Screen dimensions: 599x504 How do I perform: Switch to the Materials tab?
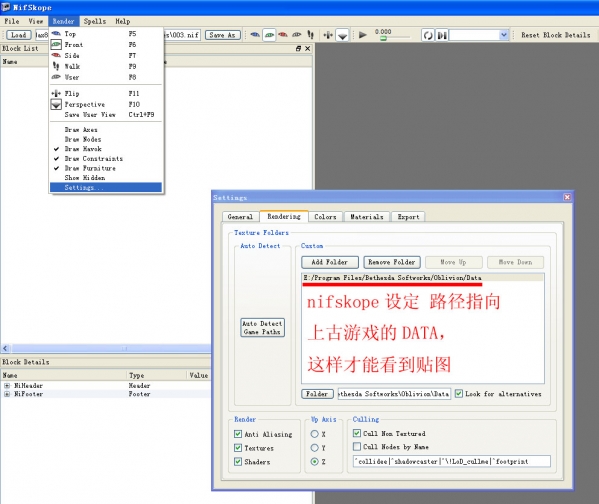367,217
